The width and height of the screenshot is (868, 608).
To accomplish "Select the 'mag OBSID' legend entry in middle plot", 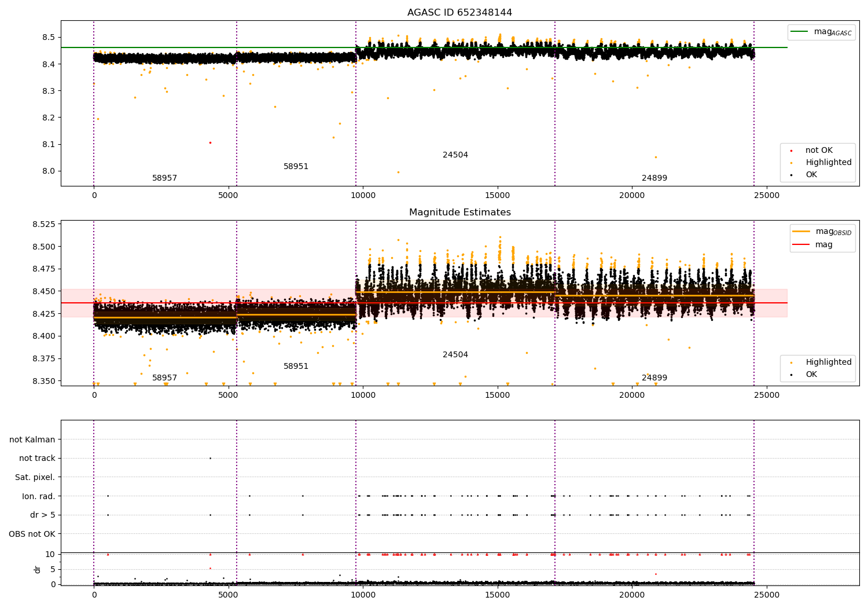I will pos(823,232).
